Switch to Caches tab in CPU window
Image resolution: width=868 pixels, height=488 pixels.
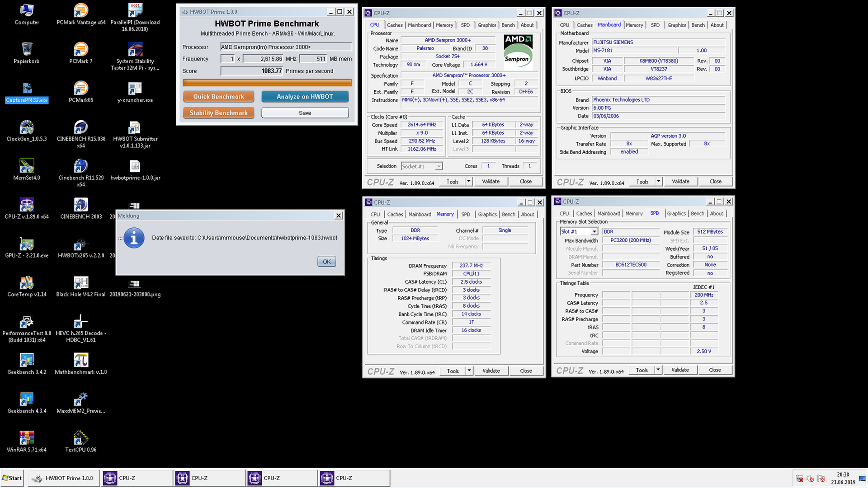pyautogui.click(x=395, y=25)
